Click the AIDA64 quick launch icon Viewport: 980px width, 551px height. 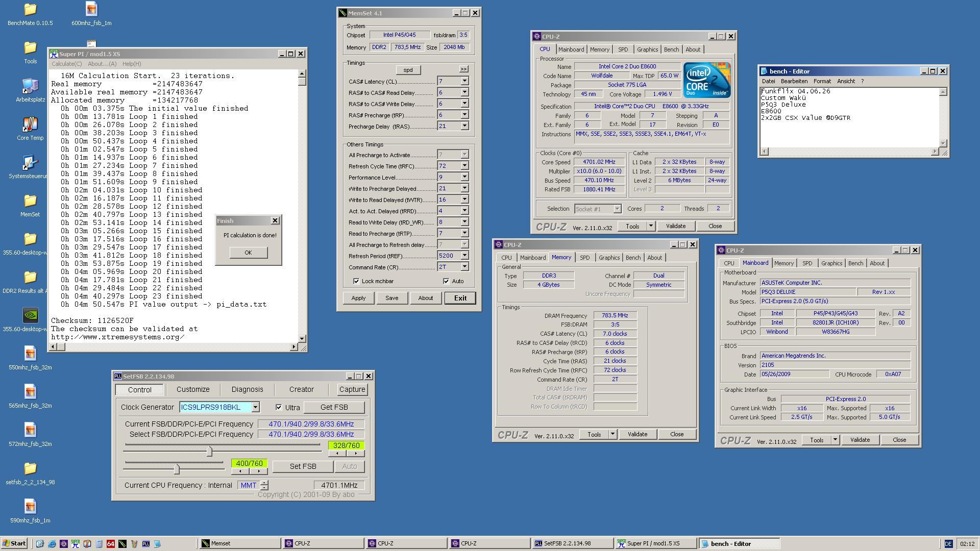pos(111,544)
